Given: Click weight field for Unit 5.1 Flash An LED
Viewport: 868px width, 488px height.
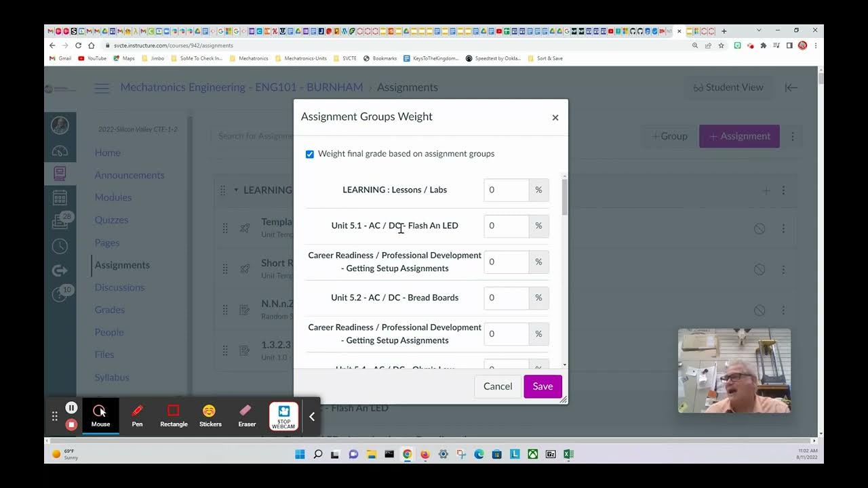Looking at the screenshot, I should click(506, 226).
